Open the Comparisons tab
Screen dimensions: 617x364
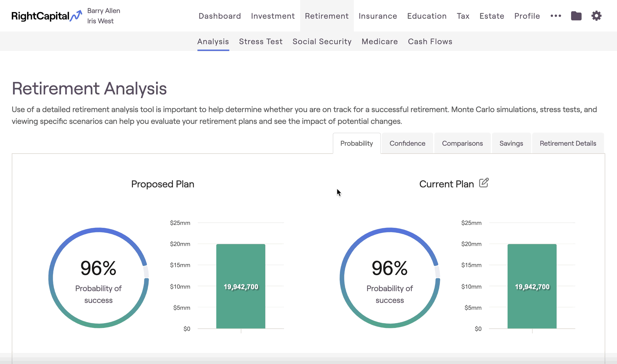pyautogui.click(x=462, y=143)
